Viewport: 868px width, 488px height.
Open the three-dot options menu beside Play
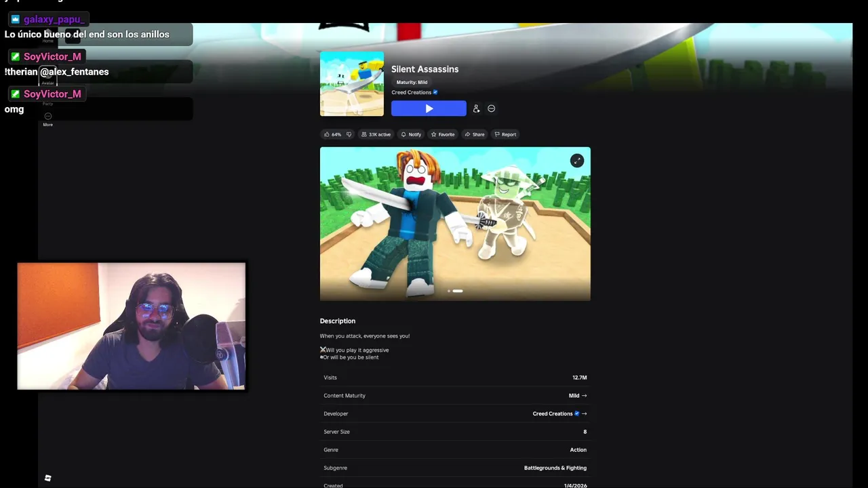pyautogui.click(x=492, y=108)
